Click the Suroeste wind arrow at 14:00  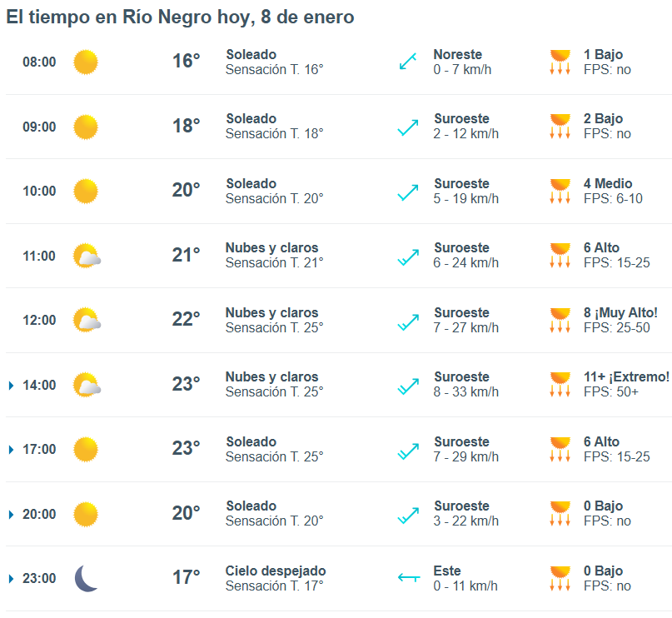click(x=408, y=385)
